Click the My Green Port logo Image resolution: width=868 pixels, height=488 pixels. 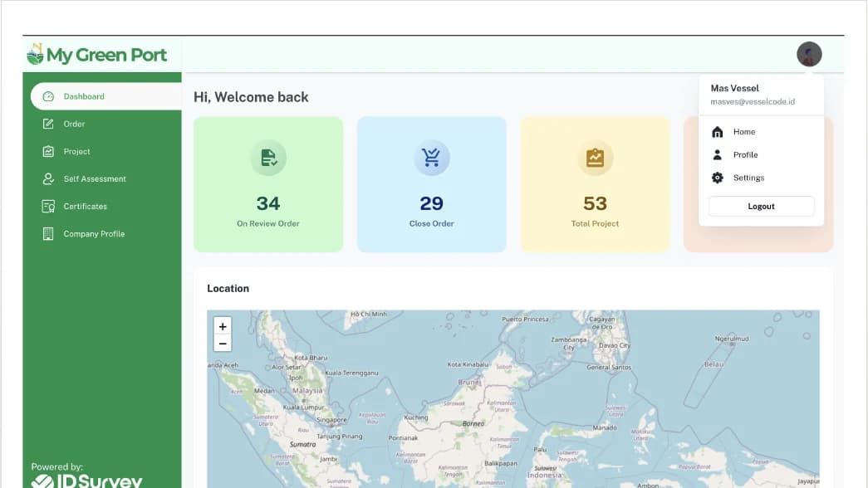point(97,54)
